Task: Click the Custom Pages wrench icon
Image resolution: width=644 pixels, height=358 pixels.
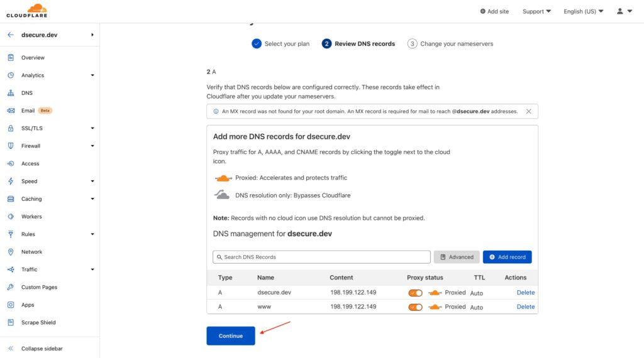Action: pos(11,286)
